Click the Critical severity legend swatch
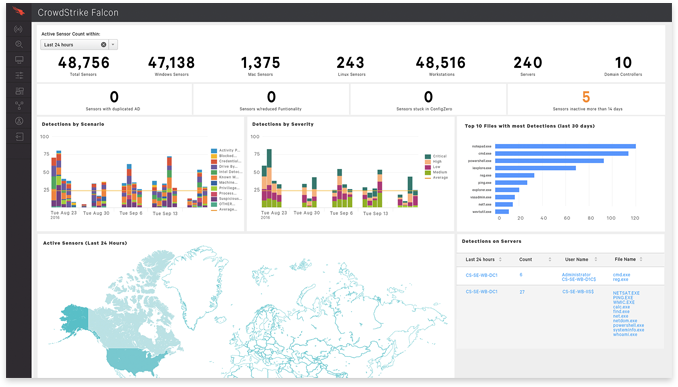The height and width of the screenshot is (387, 678). click(428, 156)
